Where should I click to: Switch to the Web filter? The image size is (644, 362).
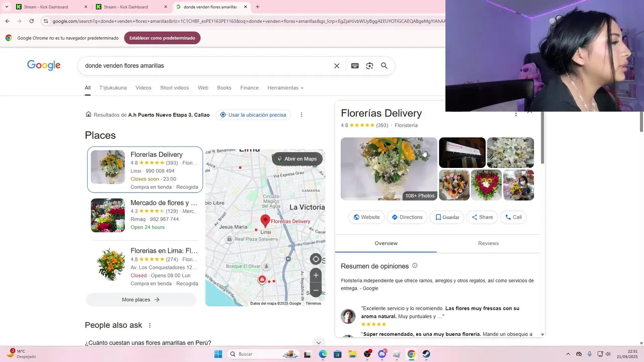click(203, 87)
